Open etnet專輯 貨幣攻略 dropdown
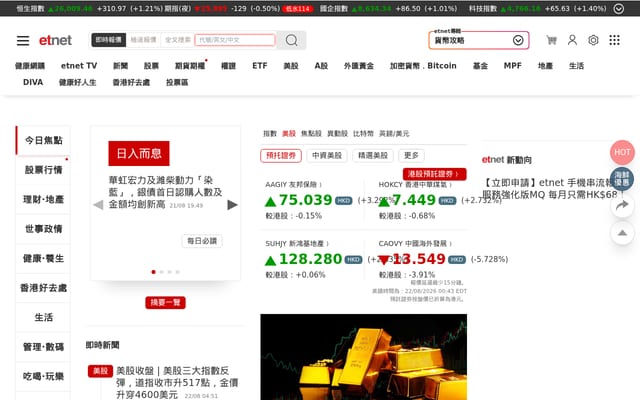The height and width of the screenshot is (400, 640). click(479, 40)
